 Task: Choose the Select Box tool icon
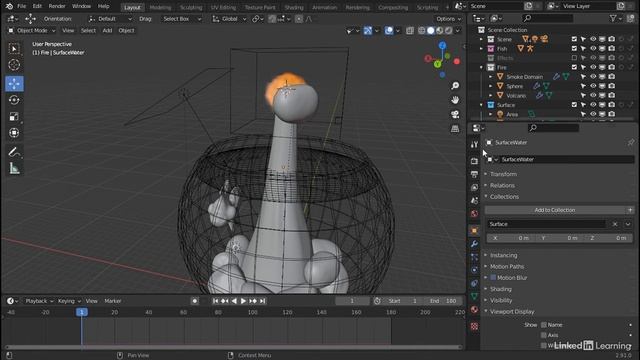tap(14, 49)
